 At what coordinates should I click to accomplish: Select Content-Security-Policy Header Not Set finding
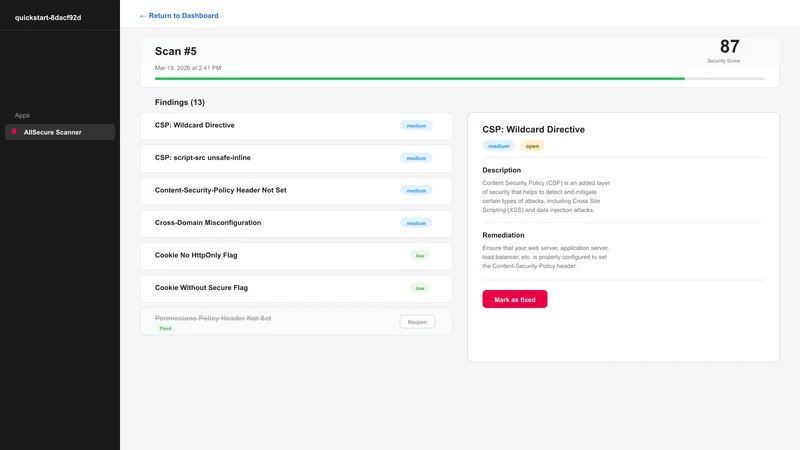pos(296,191)
